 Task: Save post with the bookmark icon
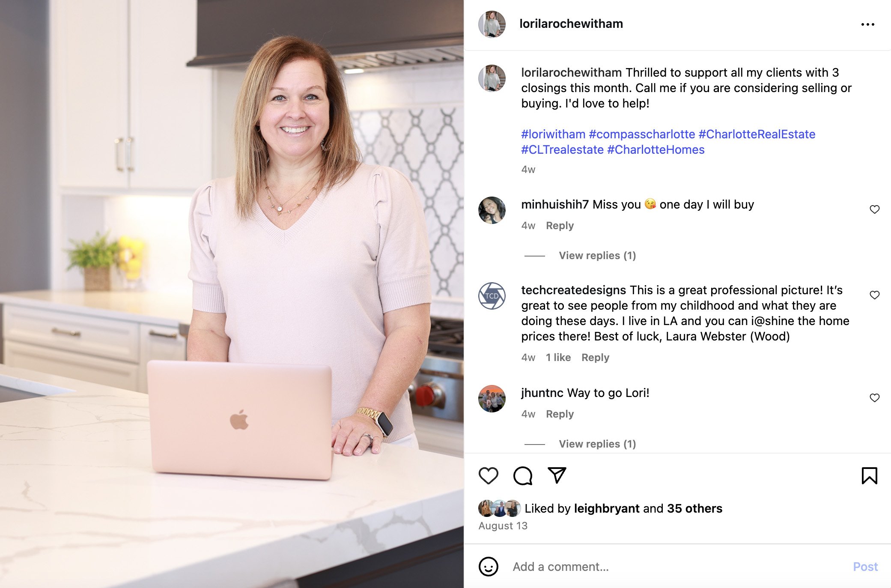point(869,476)
